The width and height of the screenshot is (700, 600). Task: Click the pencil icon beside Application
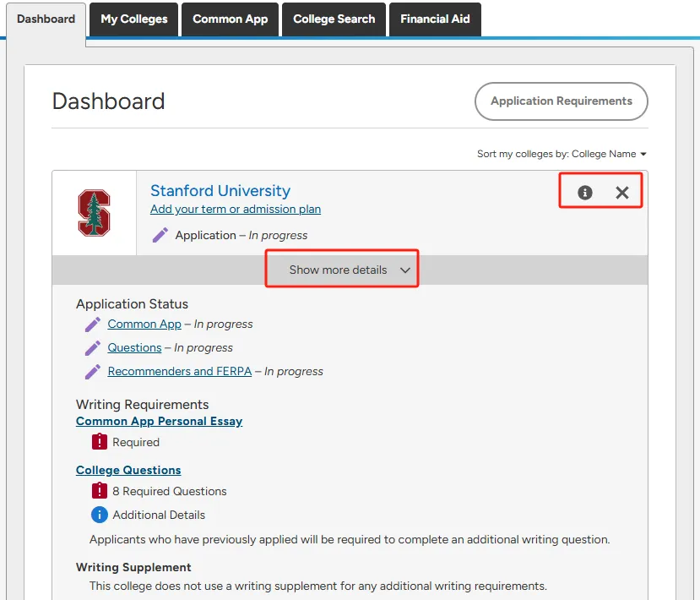(160, 235)
